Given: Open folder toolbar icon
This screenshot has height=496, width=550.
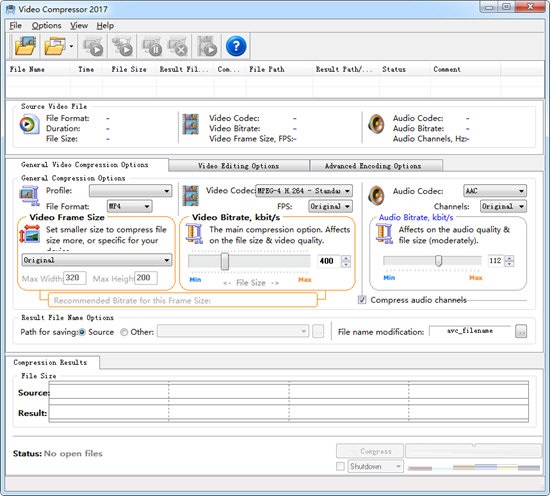Looking at the screenshot, I should (55, 46).
